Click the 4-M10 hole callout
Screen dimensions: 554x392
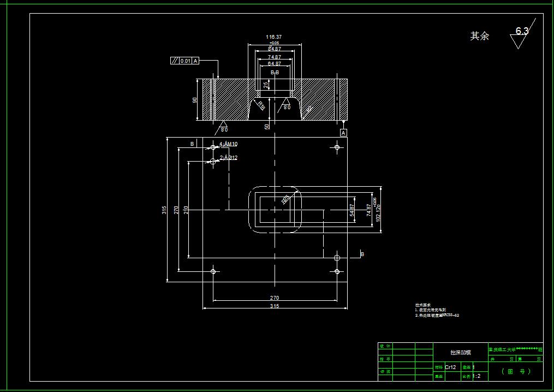(229, 144)
